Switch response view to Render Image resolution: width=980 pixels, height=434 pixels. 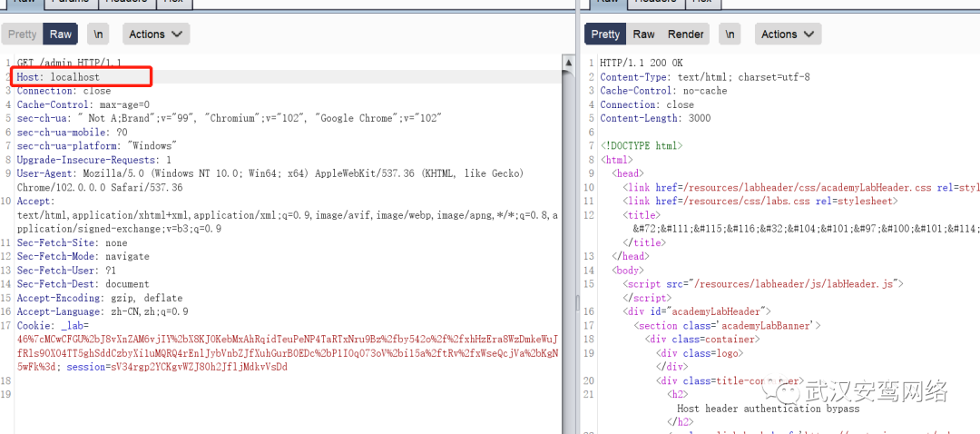686,35
